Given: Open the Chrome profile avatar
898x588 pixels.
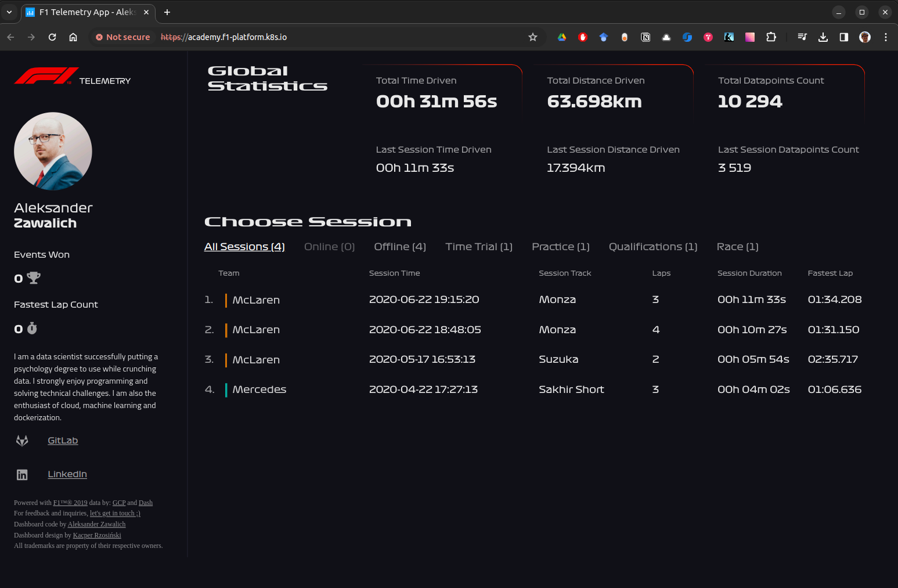Looking at the screenshot, I should (865, 37).
